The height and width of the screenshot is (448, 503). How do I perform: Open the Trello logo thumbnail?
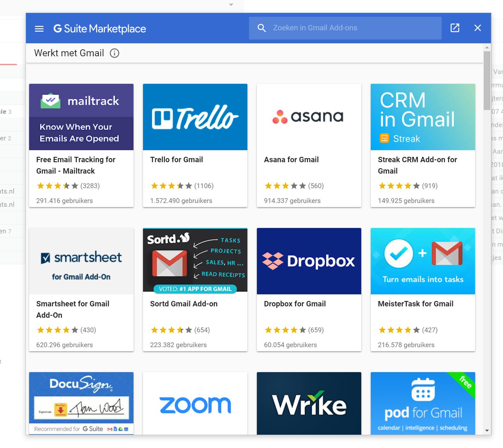[195, 117]
